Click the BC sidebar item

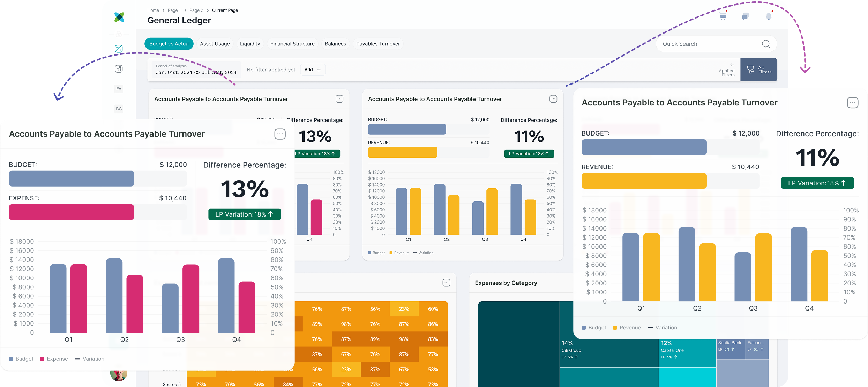pos(119,109)
